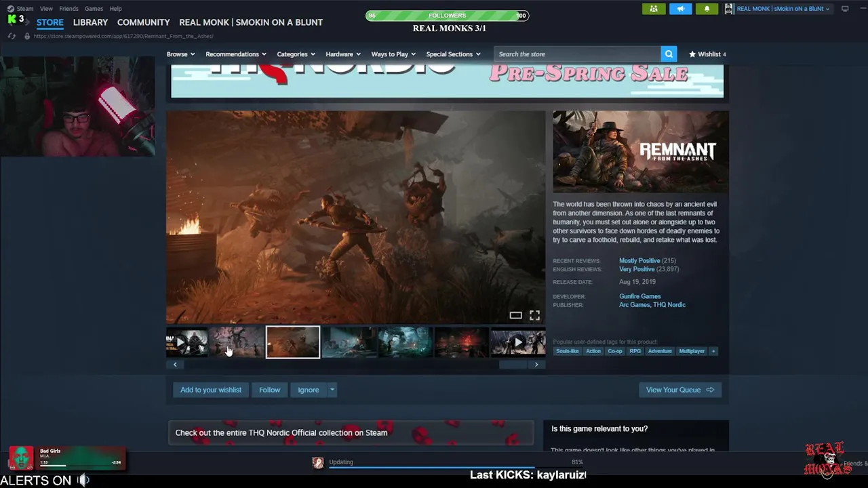Open the REAL MONK account dropdown

point(783,9)
